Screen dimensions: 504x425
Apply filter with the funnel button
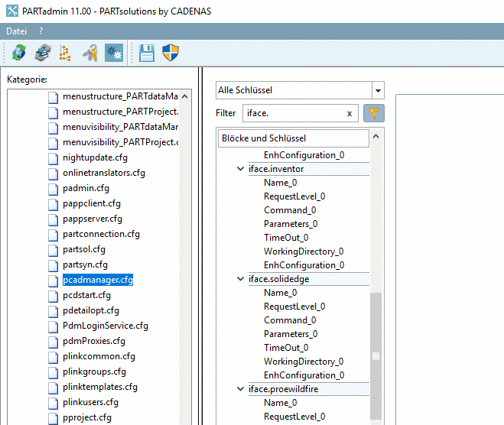click(373, 113)
